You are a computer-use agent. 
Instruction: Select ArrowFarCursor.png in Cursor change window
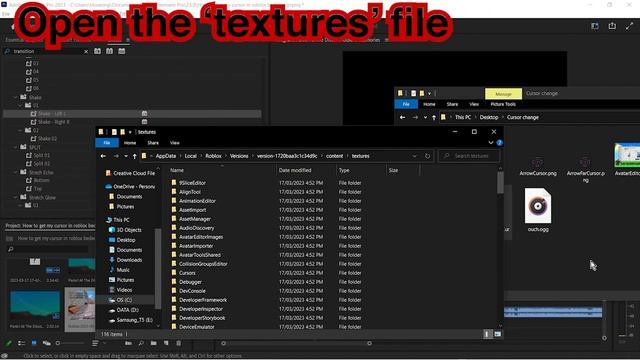point(585,168)
